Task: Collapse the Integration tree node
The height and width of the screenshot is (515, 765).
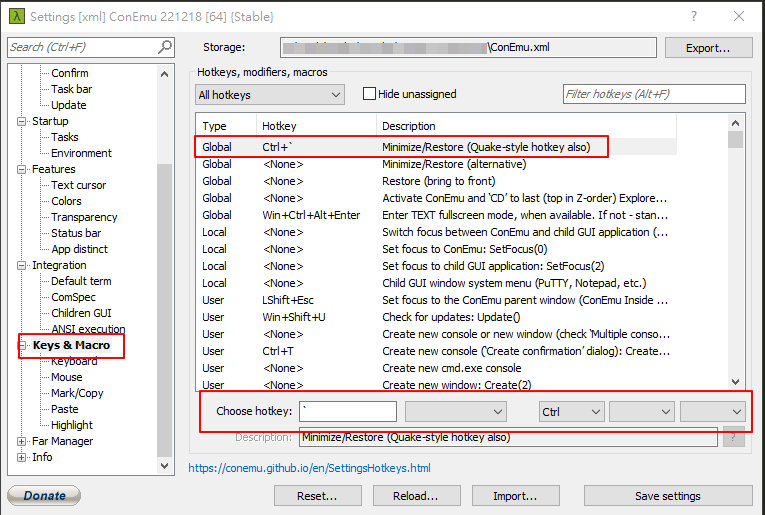Action: pos(21,265)
